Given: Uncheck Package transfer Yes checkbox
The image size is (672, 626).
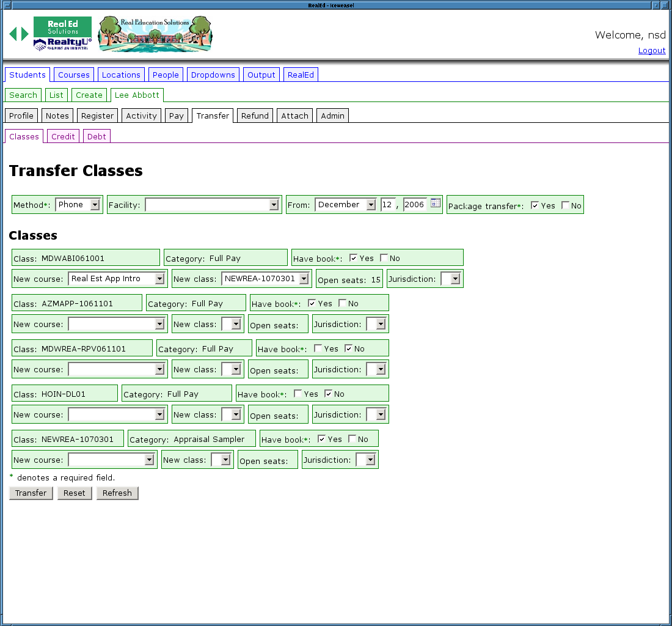Looking at the screenshot, I should click(535, 205).
